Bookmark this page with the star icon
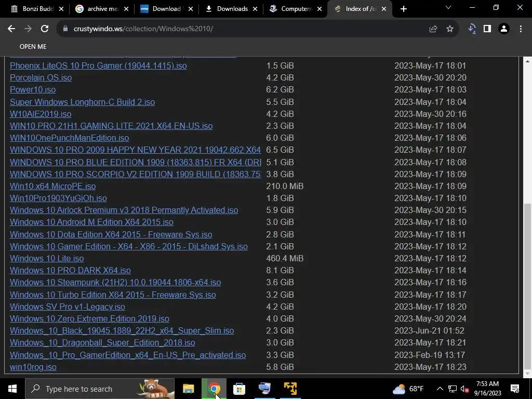The height and width of the screenshot is (399, 532). pos(450,29)
